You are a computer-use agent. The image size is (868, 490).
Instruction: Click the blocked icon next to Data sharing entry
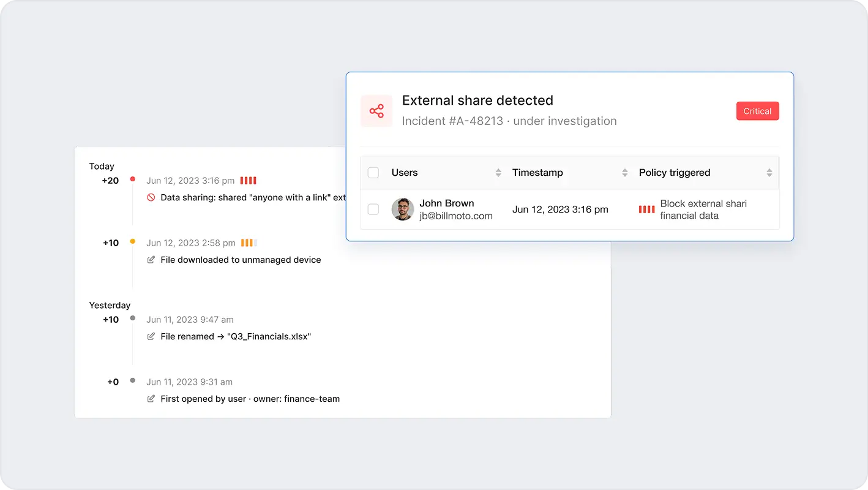(x=151, y=197)
